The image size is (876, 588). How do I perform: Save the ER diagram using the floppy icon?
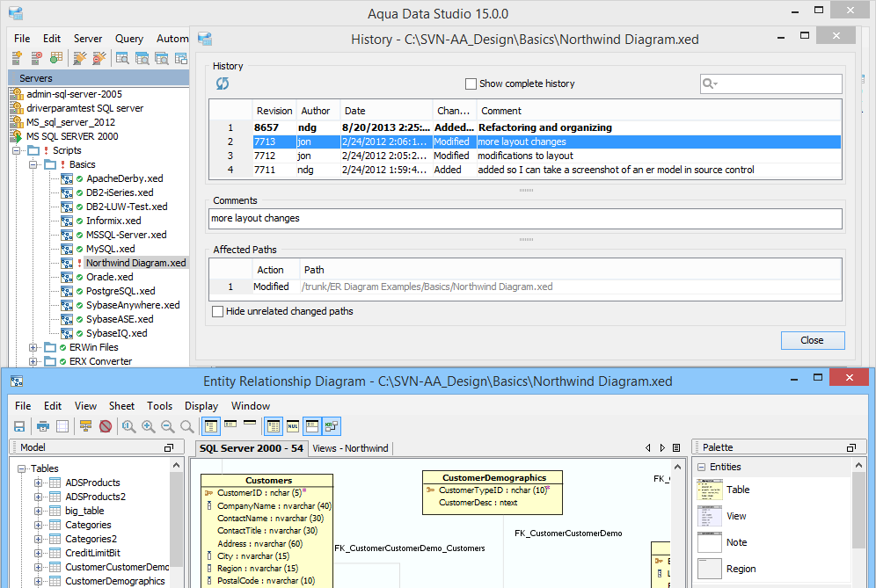click(19, 426)
